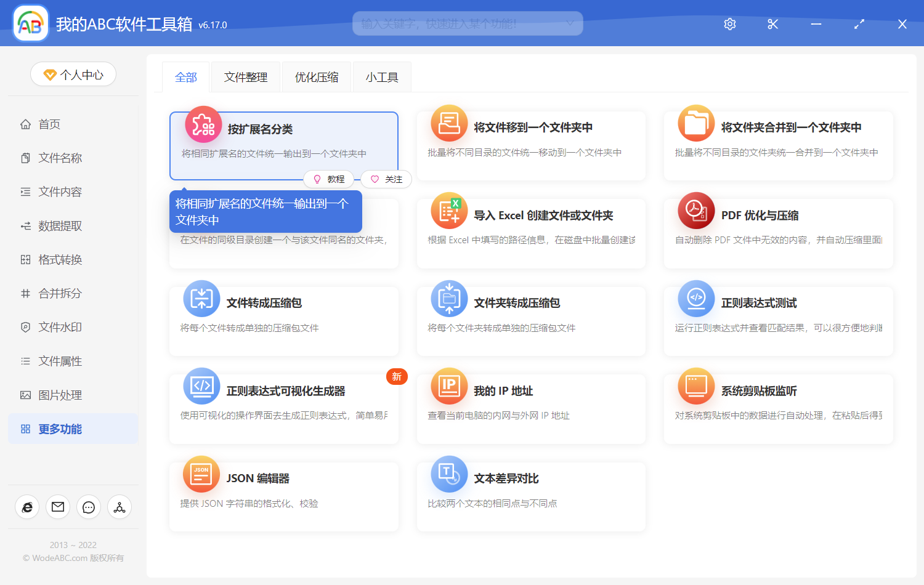The image size is (924, 585).
Task: Click the keyword search input field
Action: pos(462,23)
